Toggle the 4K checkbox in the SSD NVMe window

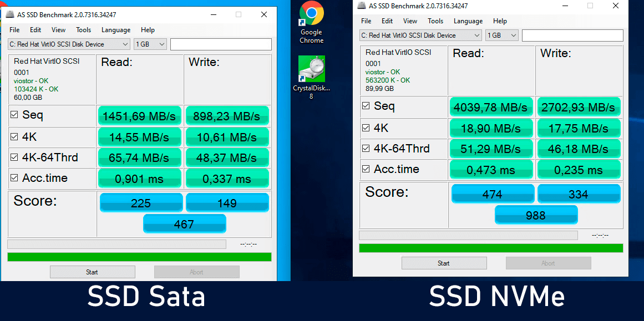click(x=366, y=128)
